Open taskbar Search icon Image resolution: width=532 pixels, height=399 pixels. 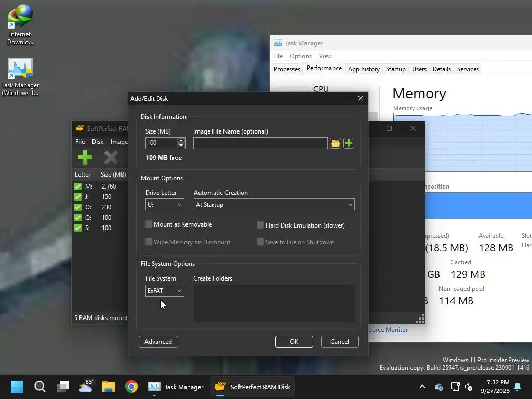coord(39,387)
